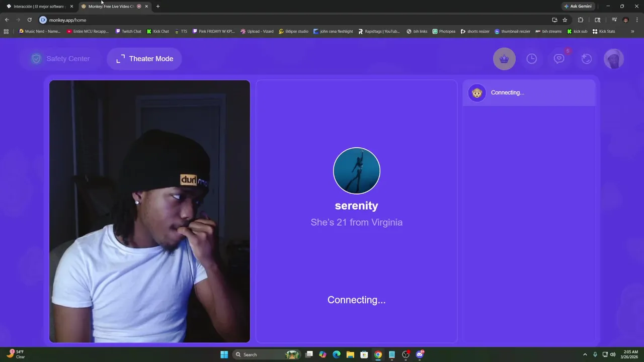
Task: Open the john cena fleshlight bookmark
Action: click(333, 31)
